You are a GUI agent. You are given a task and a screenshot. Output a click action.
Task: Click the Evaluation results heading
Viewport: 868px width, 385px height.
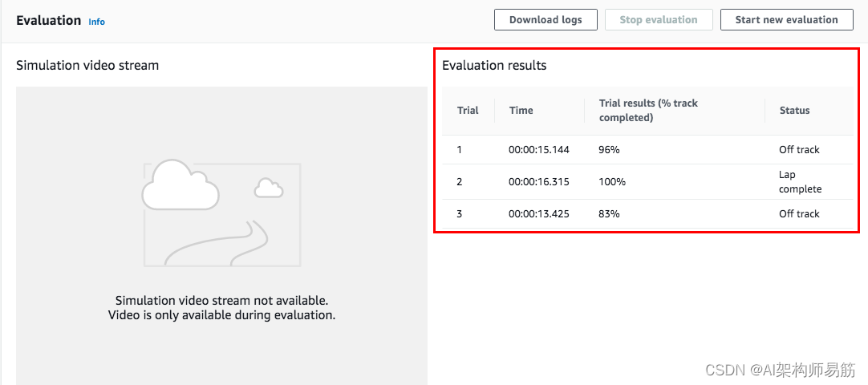point(494,66)
